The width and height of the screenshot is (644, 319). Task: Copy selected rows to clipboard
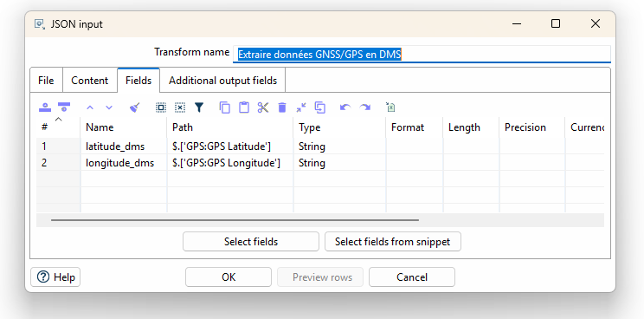(225, 107)
